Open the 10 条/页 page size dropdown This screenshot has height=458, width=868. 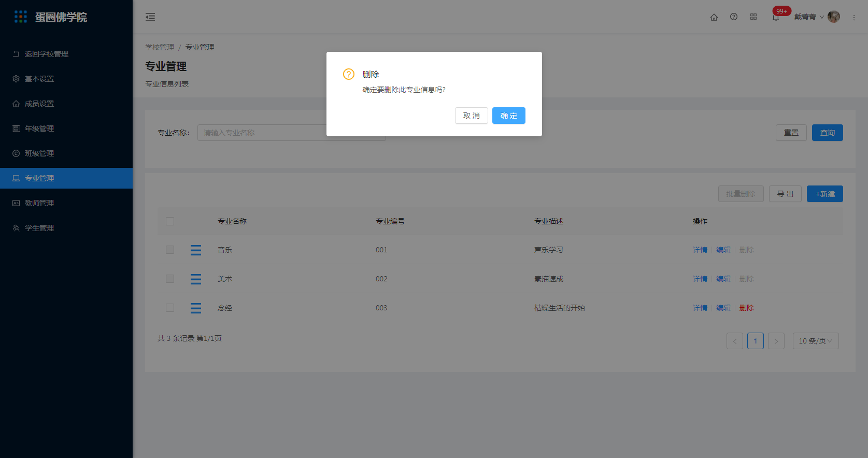[816, 341]
